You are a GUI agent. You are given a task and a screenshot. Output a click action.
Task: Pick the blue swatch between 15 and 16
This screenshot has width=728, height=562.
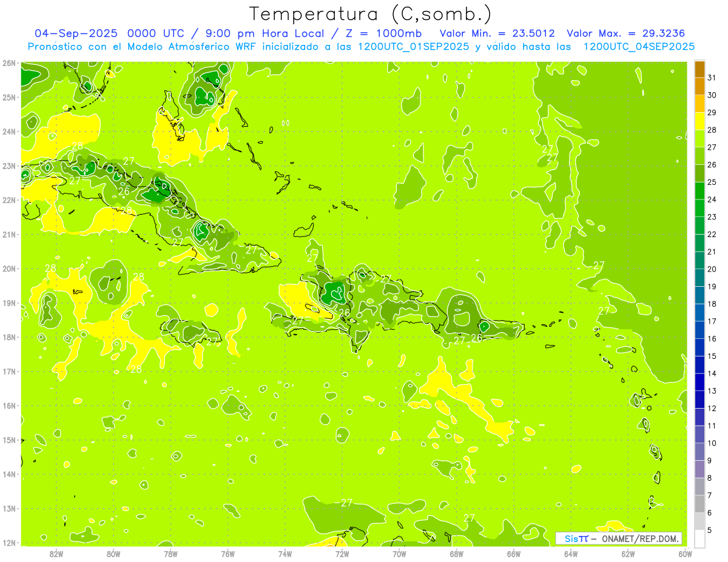coord(699,347)
